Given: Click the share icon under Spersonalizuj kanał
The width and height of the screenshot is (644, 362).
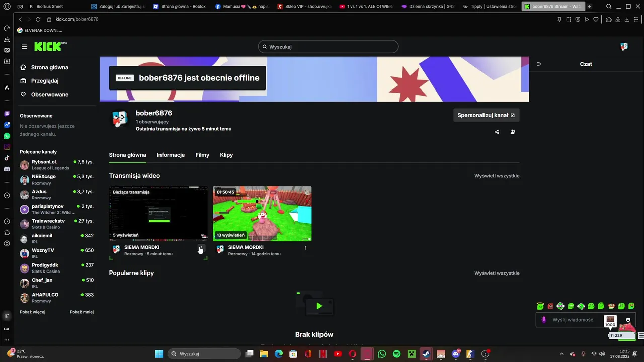Looking at the screenshot, I should coord(497,132).
